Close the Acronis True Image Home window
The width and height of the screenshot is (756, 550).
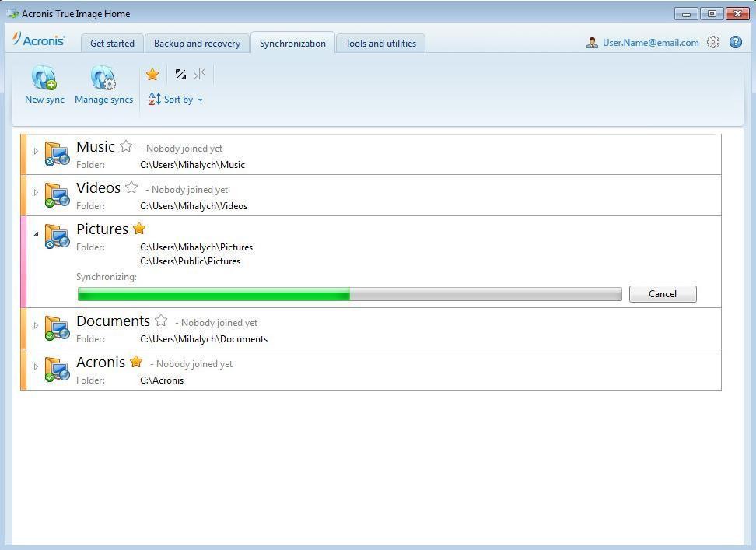(737, 13)
